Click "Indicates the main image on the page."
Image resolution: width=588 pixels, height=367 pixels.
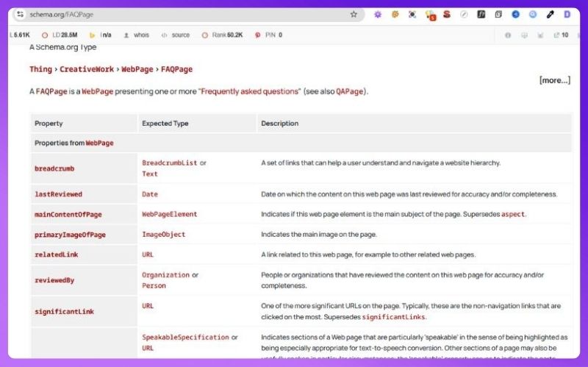[319, 235]
